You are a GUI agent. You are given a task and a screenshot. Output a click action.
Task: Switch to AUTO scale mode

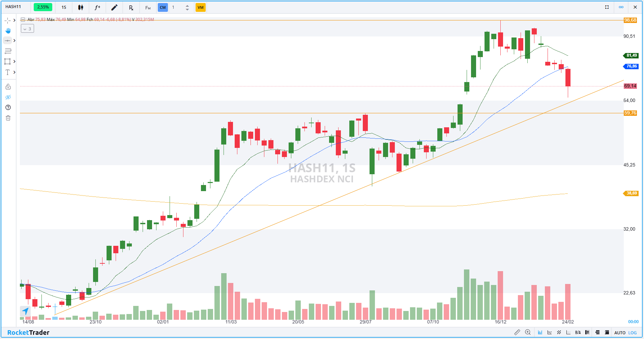click(620, 333)
